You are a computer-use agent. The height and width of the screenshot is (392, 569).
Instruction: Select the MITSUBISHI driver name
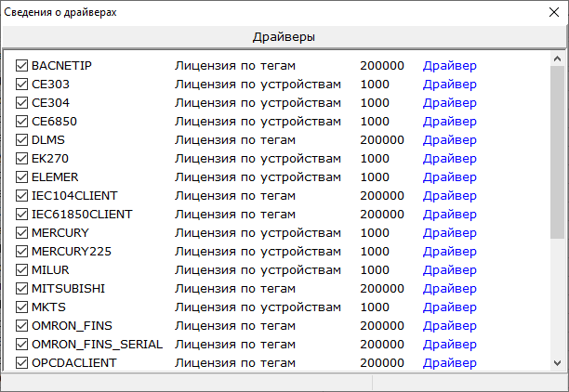(68, 288)
